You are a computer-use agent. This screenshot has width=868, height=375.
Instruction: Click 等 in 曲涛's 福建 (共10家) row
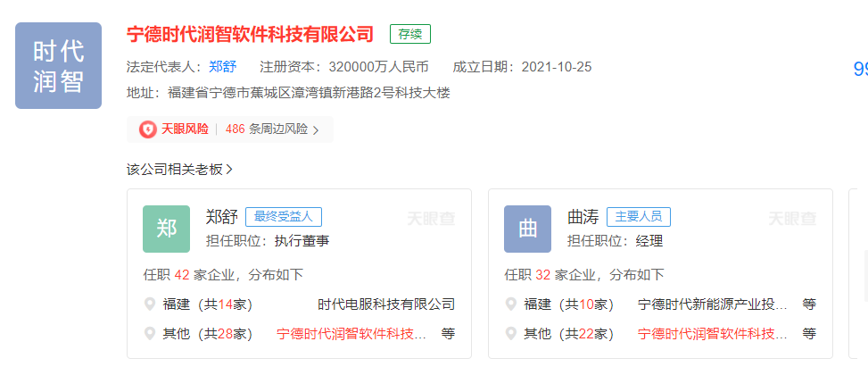pyautogui.click(x=809, y=304)
